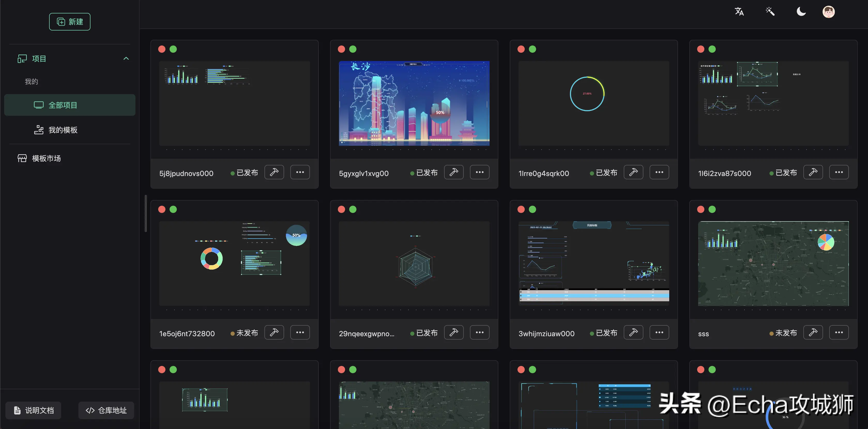
Task: Click red dot on 1lrre0g4sqrk00 card
Action: 521,49
